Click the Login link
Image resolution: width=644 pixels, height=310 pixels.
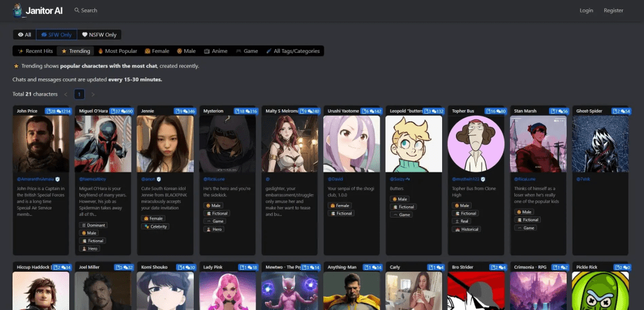(586, 11)
